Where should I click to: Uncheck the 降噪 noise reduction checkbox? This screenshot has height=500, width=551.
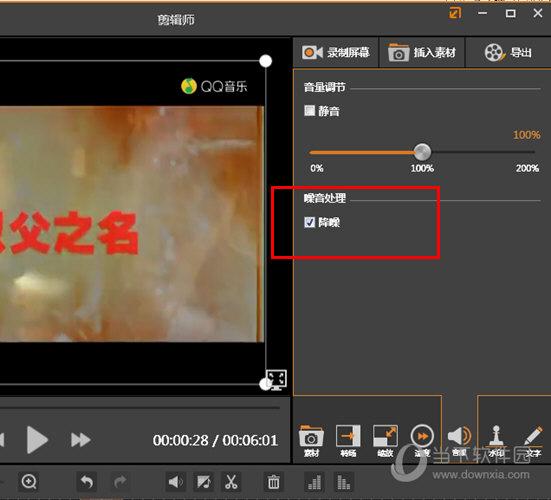click(x=310, y=222)
